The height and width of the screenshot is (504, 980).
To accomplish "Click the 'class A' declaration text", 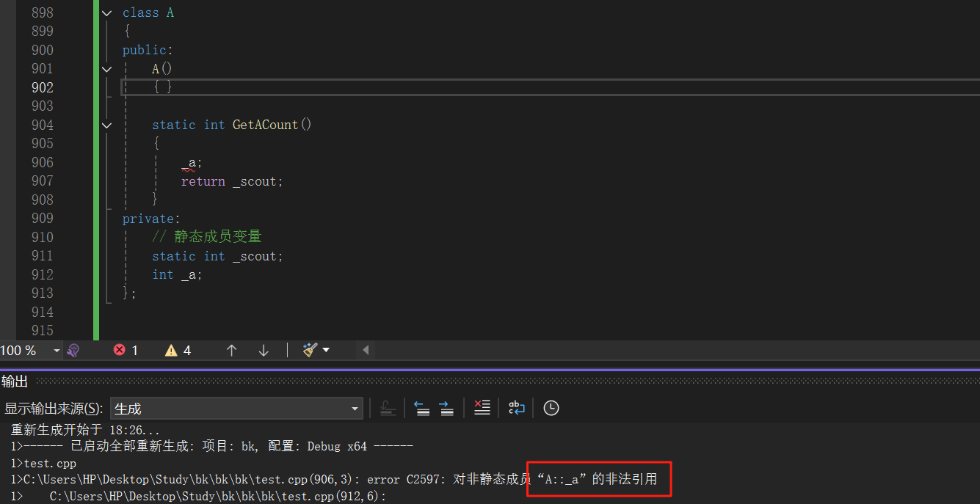I will [148, 12].
